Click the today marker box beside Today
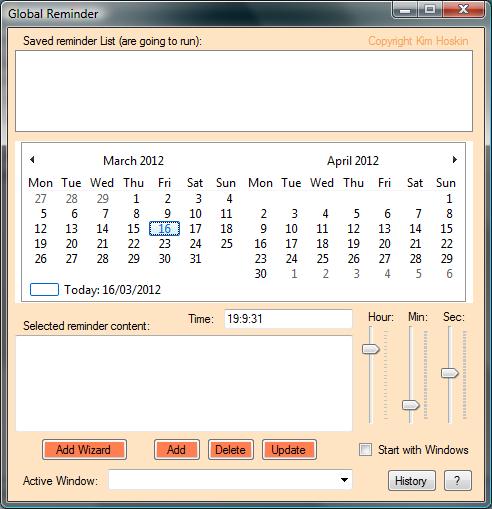This screenshot has height=509, width=492. (44, 289)
